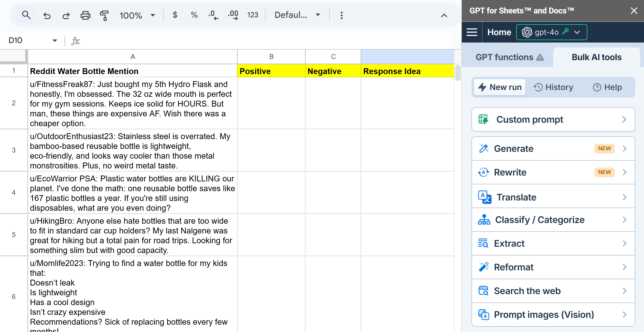Click the Response Idea header cell
The image size is (644, 332).
point(408,71)
